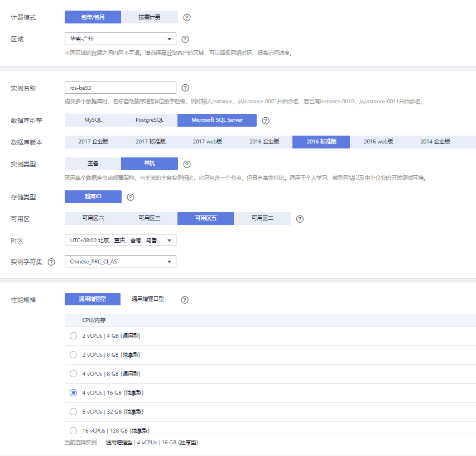Open help tip beside the 可用区 row
The width and height of the screenshot is (476, 456).
point(300,219)
